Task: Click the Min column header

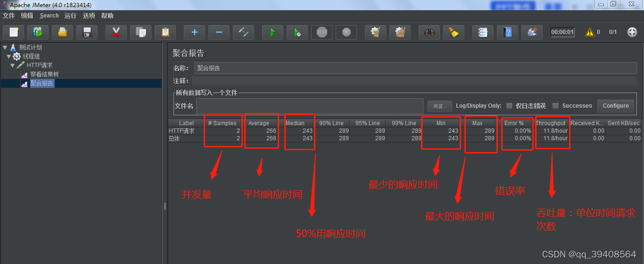Action: [440, 123]
